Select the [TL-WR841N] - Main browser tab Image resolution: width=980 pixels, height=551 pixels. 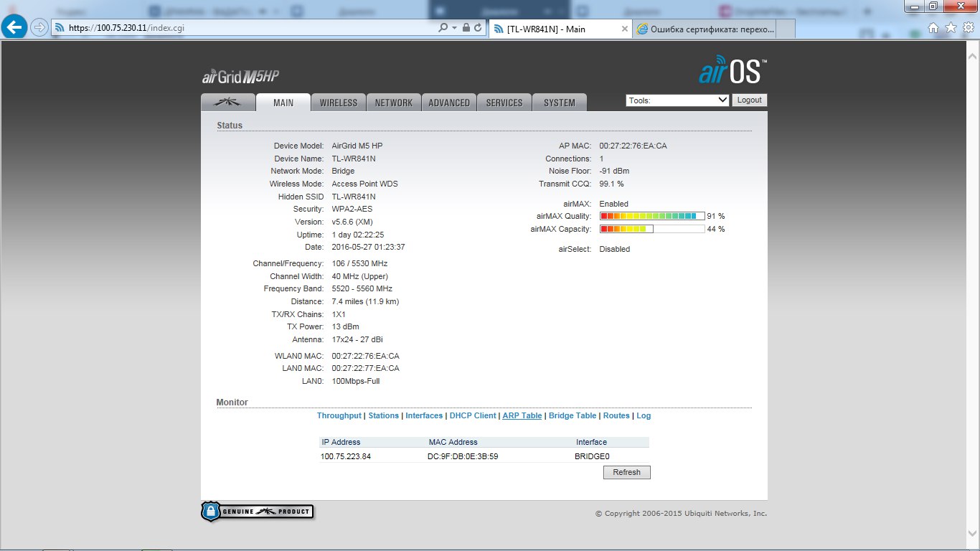(x=560, y=29)
